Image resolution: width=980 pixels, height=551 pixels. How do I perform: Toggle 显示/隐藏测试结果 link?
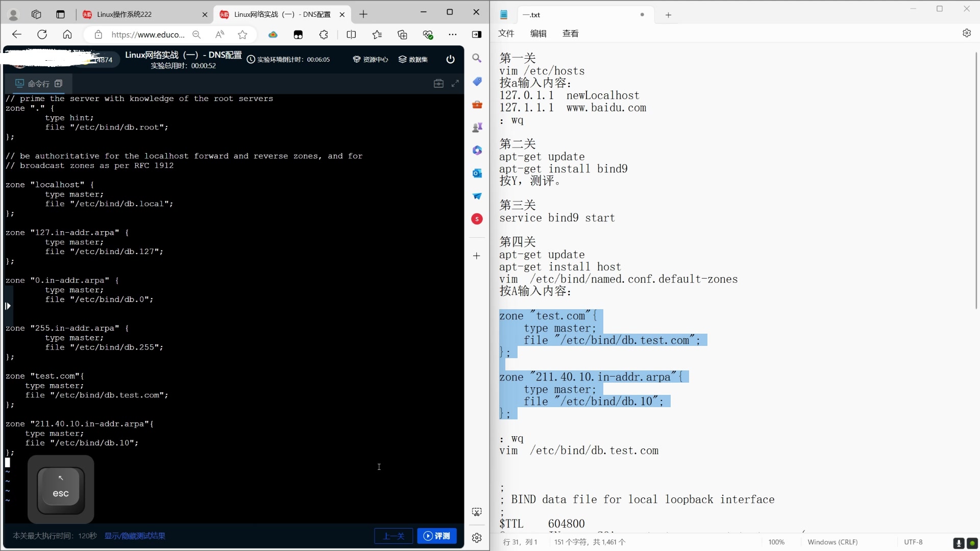[x=135, y=536]
